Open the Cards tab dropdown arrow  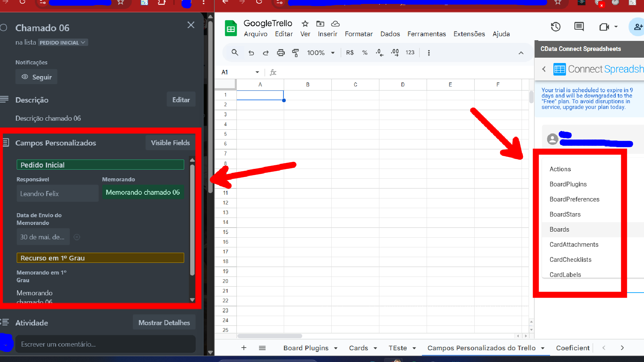coord(375,348)
